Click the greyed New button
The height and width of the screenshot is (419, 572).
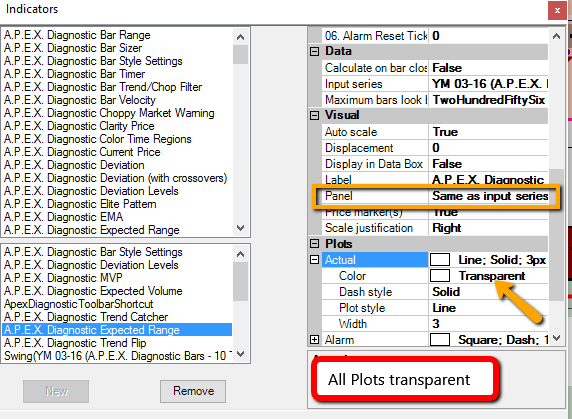pyautogui.click(x=56, y=391)
